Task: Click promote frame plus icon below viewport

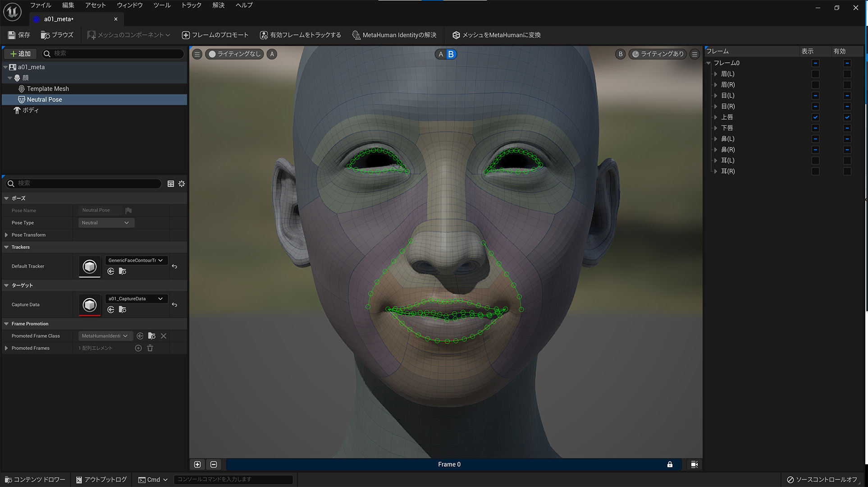Action: point(197,464)
